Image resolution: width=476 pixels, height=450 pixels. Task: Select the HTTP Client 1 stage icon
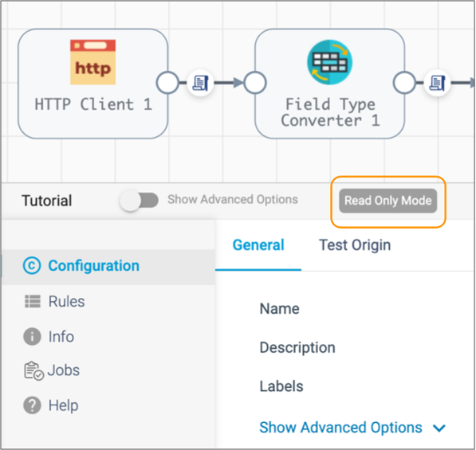point(92,62)
